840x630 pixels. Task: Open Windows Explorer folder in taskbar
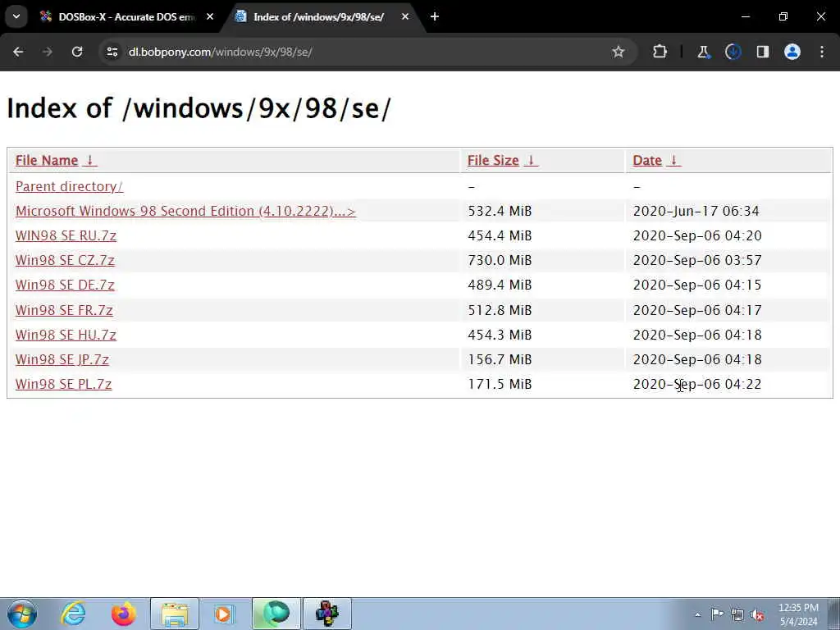[x=175, y=614]
